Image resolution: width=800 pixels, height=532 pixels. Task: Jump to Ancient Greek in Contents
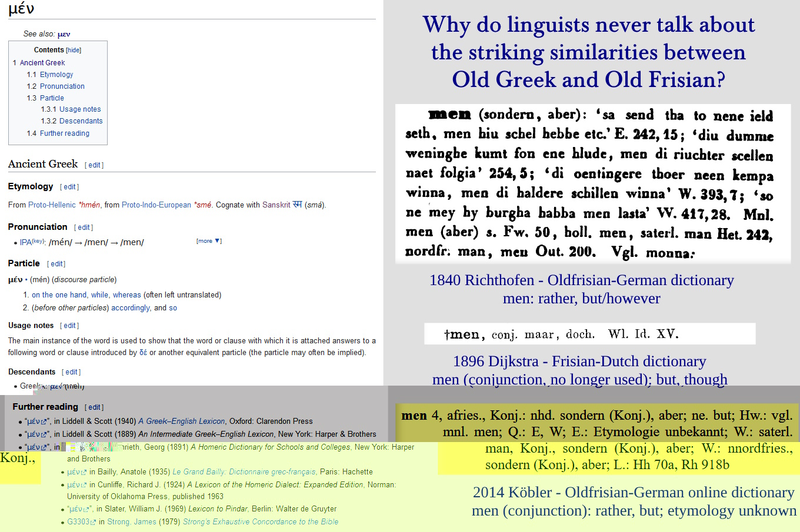[x=42, y=63]
